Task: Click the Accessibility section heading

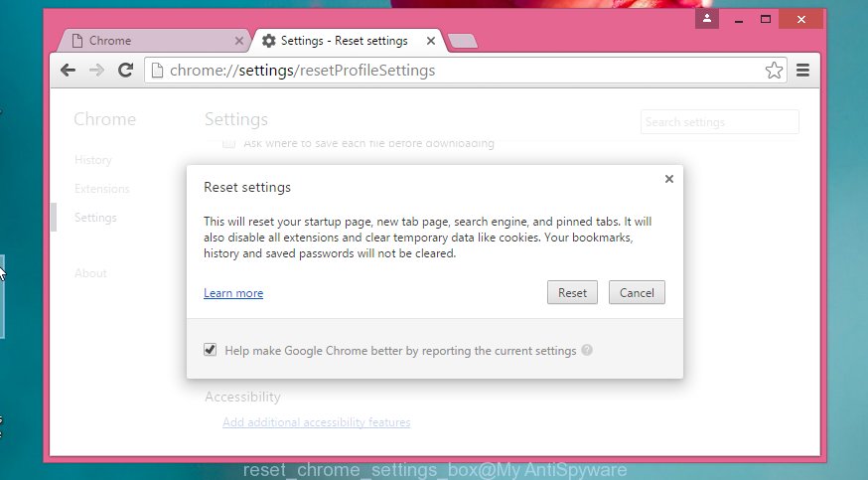Action: [242, 397]
